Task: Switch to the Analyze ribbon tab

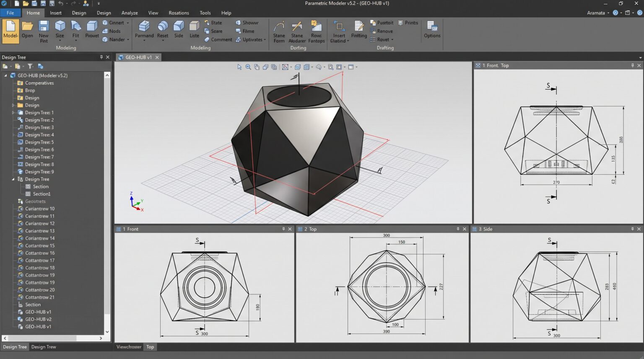Action: (x=130, y=13)
